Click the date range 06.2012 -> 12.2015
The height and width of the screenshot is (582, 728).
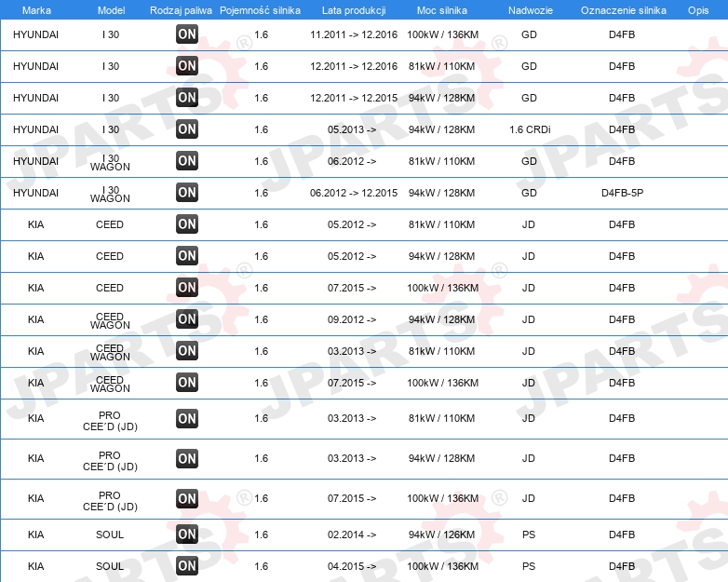[354, 193]
